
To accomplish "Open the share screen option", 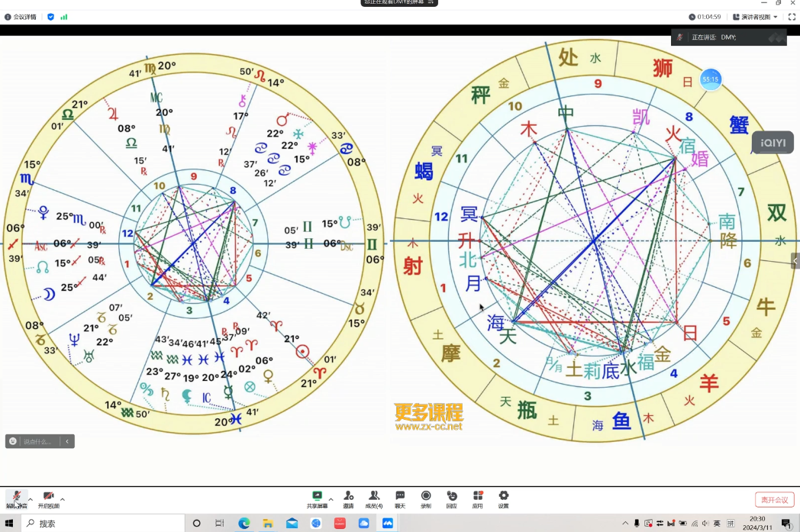I will tap(317, 499).
